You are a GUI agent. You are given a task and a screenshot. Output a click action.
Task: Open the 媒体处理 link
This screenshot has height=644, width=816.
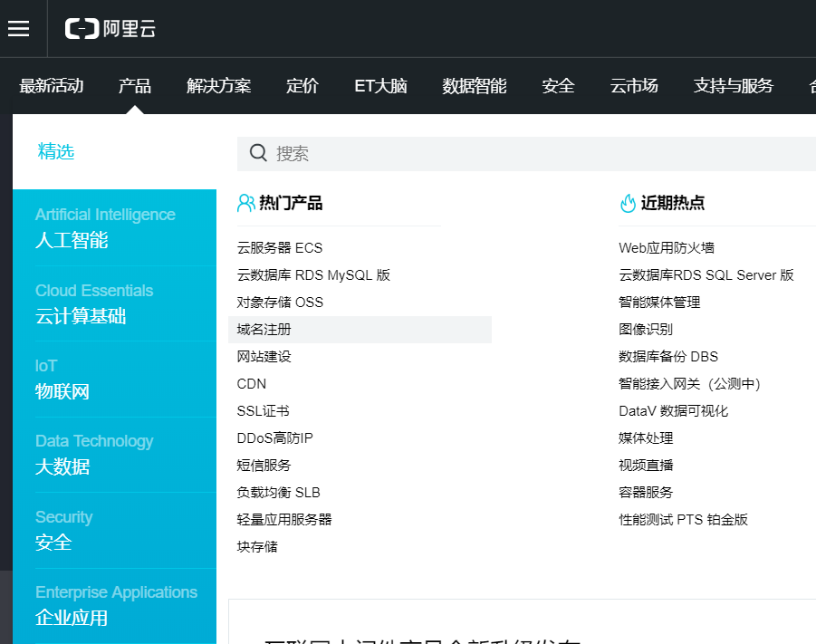(646, 438)
